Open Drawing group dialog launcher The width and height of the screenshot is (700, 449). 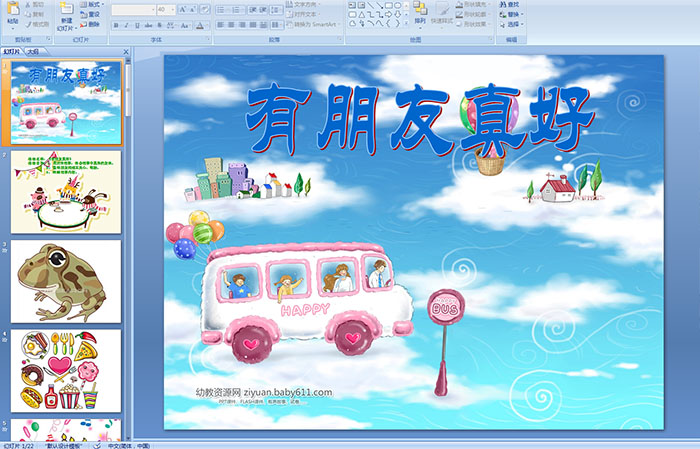point(491,39)
